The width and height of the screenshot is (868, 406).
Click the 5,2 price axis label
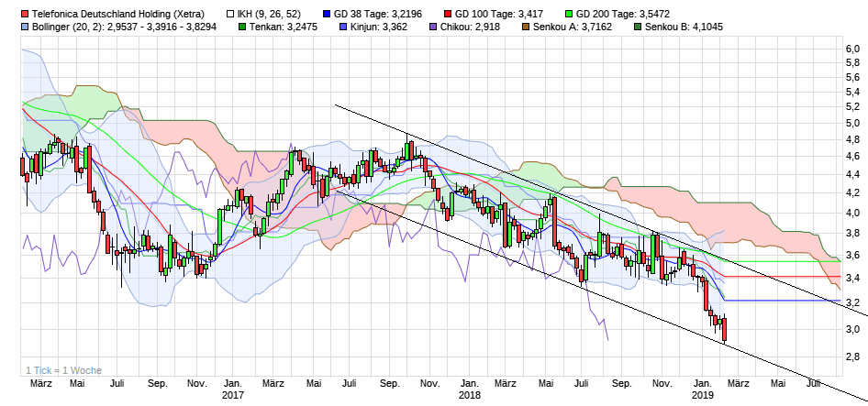852,106
